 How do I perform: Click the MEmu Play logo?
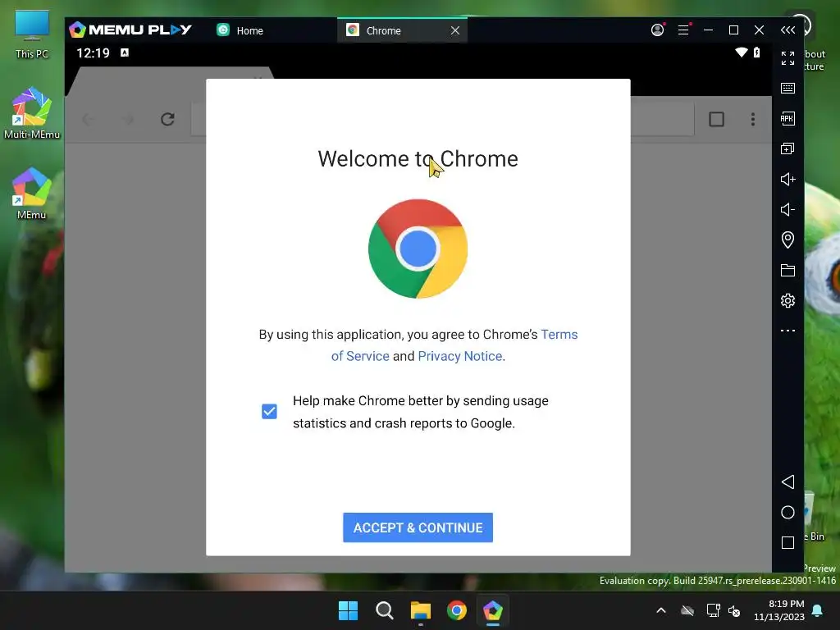pyautogui.click(x=130, y=30)
